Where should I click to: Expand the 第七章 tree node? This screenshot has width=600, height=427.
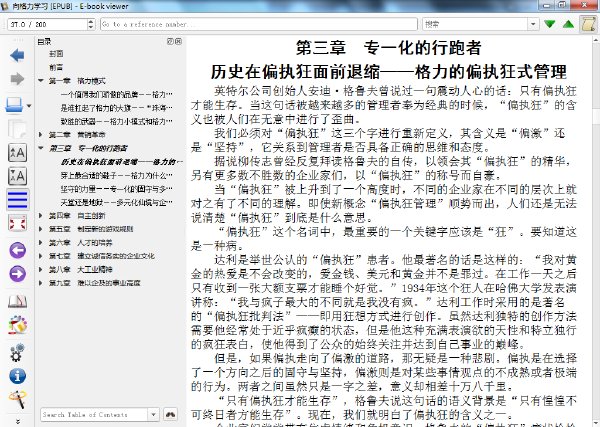point(41,256)
